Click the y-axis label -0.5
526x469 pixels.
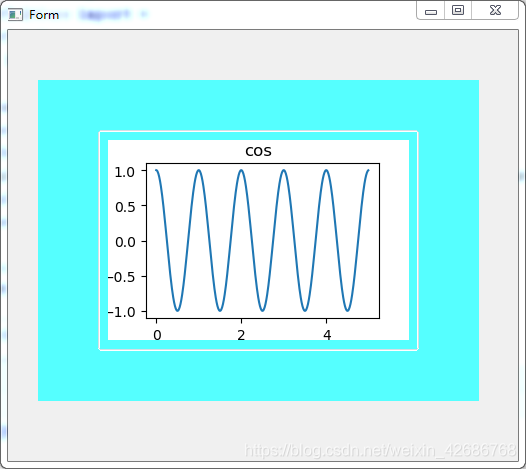(121, 277)
